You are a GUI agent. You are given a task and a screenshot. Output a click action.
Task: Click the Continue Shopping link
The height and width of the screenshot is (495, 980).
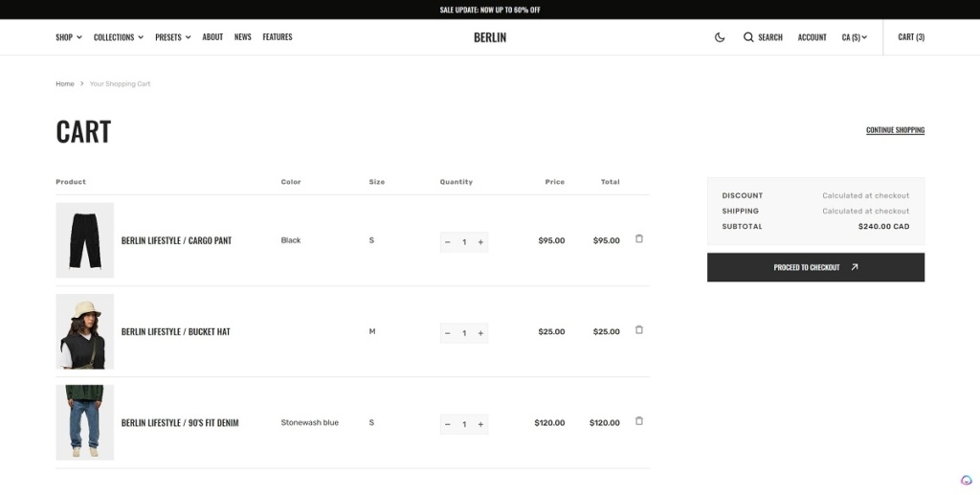(895, 130)
